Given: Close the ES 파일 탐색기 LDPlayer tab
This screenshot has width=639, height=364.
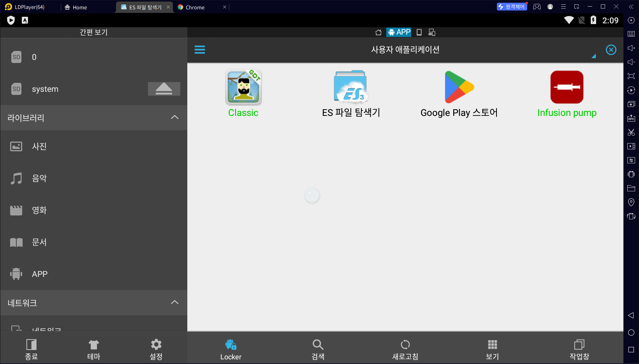Looking at the screenshot, I should click(x=168, y=7).
